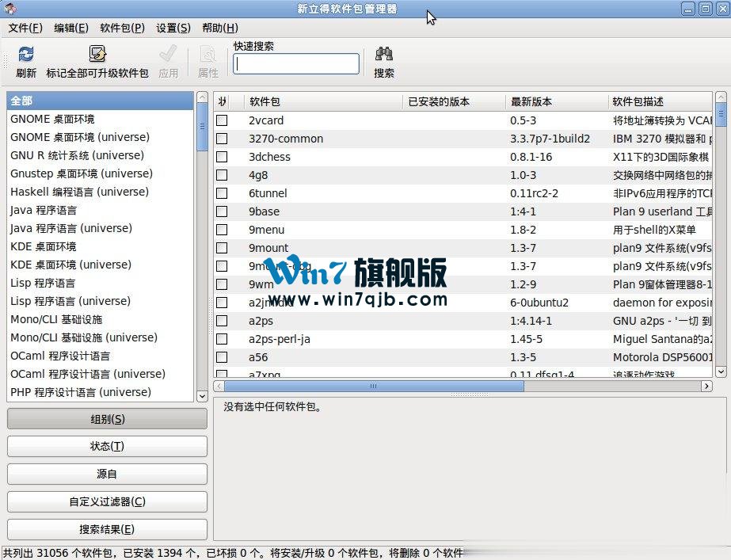Click the horizontal scrollbar right arrow
This screenshot has width=731, height=560.
[x=706, y=386]
